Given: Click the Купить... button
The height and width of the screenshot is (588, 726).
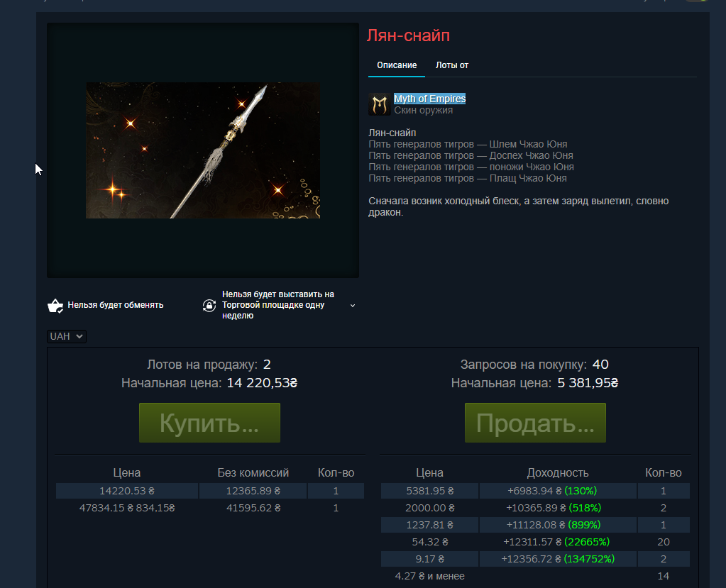Looking at the screenshot, I should pyautogui.click(x=210, y=423).
